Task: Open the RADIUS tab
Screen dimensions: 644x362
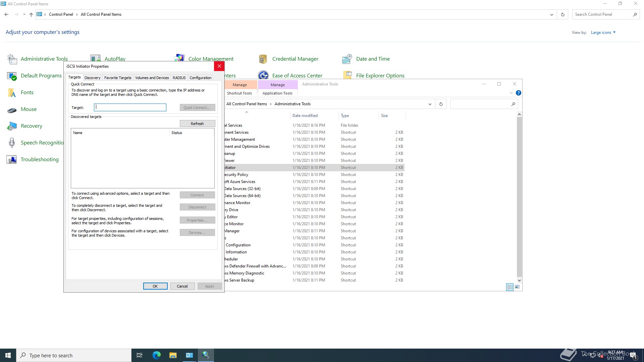Action: pyautogui.click(x=179, y=78)
